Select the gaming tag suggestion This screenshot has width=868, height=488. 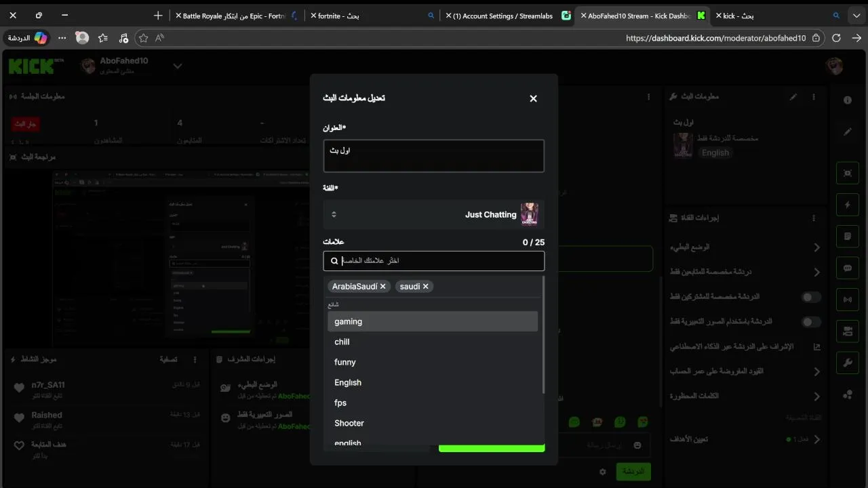coord(433,321)
